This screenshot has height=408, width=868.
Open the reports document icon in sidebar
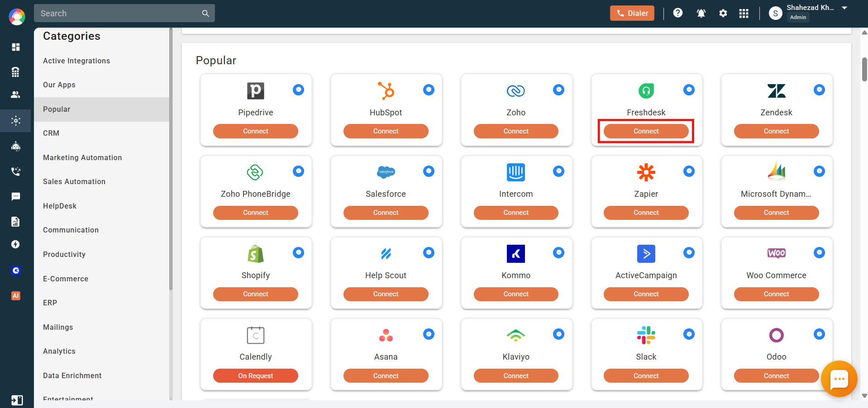(x=16, y=221)
